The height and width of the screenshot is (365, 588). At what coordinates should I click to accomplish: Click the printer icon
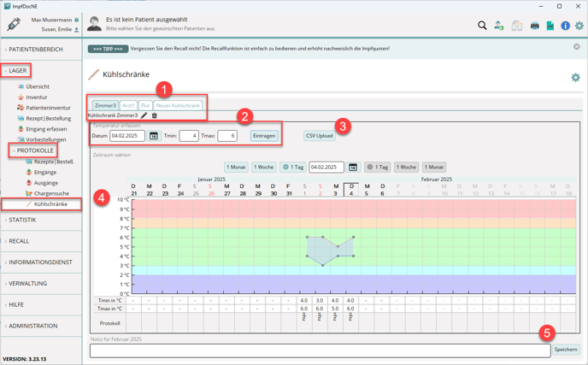tap(535, 26)
